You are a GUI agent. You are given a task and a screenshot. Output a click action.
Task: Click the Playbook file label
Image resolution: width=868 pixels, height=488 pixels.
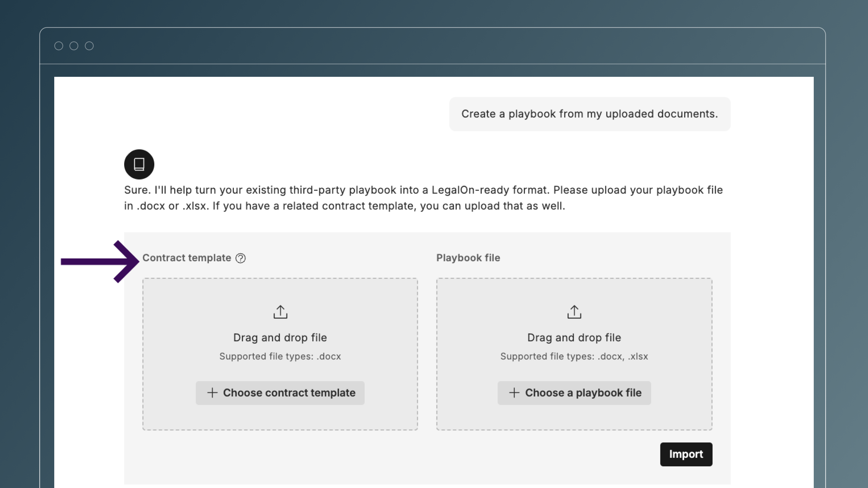point(468,258)
